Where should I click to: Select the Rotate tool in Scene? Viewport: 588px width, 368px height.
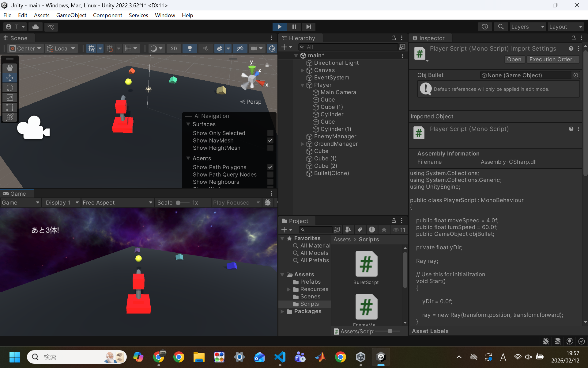(10, 88)
